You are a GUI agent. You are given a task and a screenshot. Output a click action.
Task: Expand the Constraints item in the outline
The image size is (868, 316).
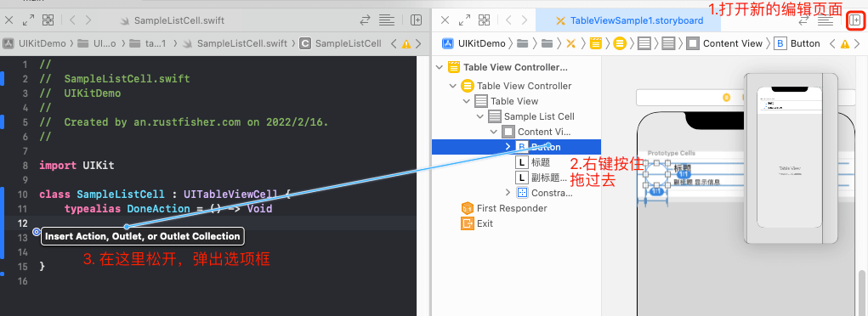coord(508,193)
